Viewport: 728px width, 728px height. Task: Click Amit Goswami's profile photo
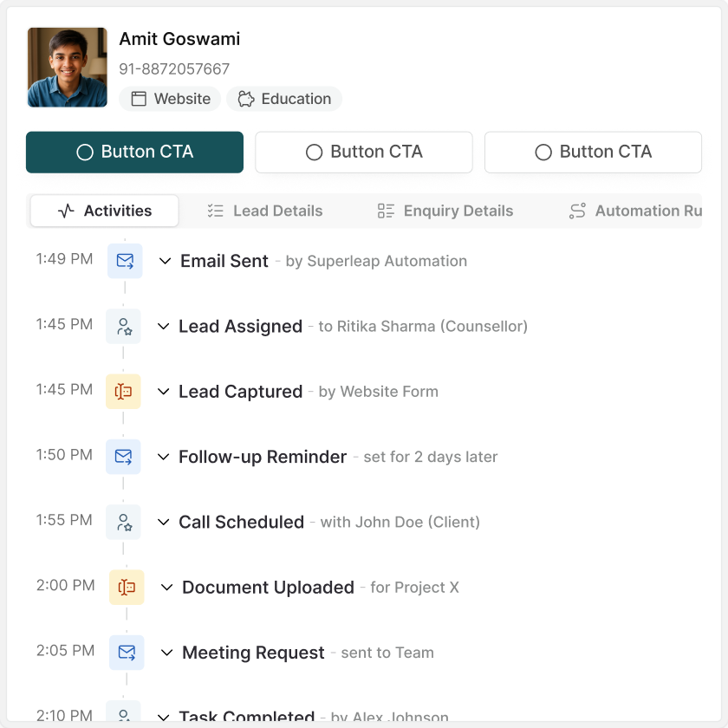pos(68,68)
